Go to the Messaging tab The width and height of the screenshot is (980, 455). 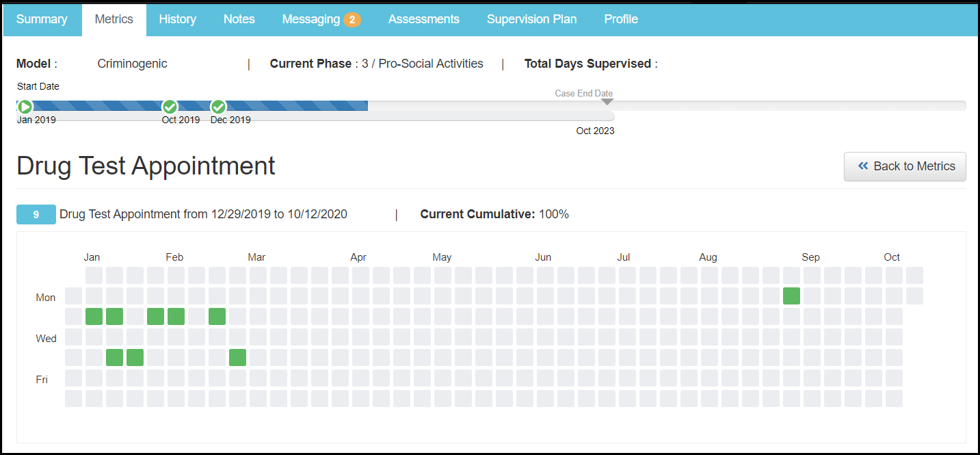point(311,19)
